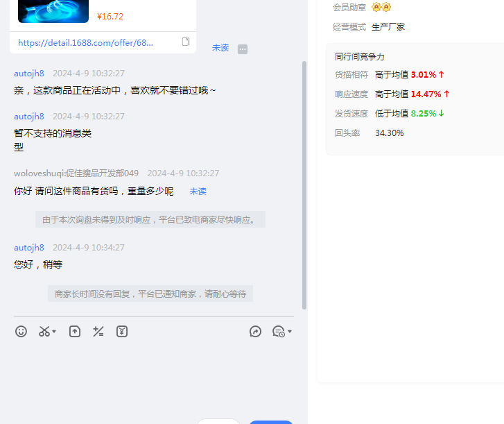Image resolution: width=504 pixels, height=424 pixels.
Task: Click the first autojh8 sender name at 10:32:27
Action: 29,74
